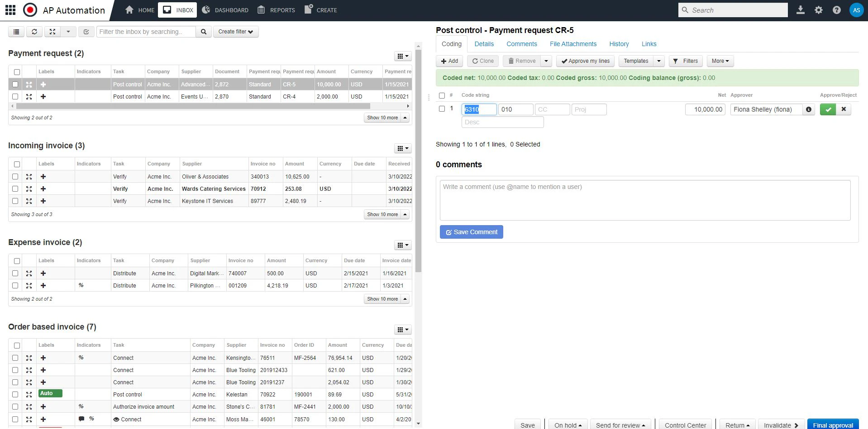The height and width of the screenshot is (429, 868).
Task: Open the approver info for Fiona Shelley
Action: (809, 109)
